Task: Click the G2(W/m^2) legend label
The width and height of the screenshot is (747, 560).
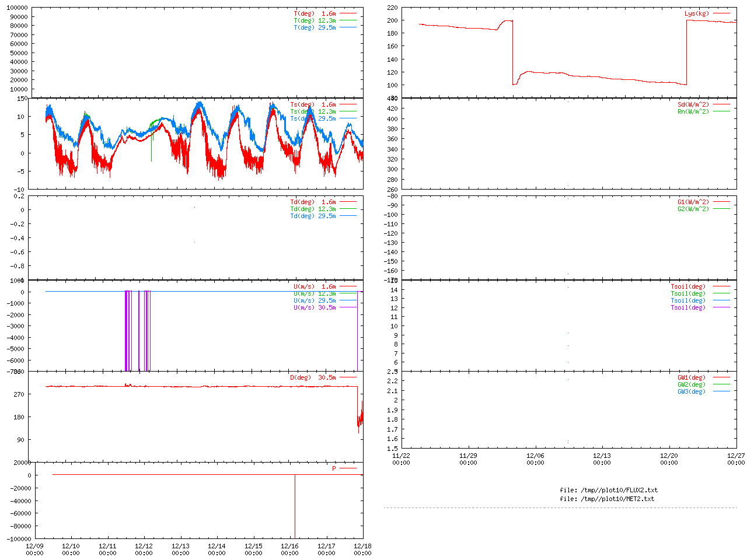Action: [693, 209]
